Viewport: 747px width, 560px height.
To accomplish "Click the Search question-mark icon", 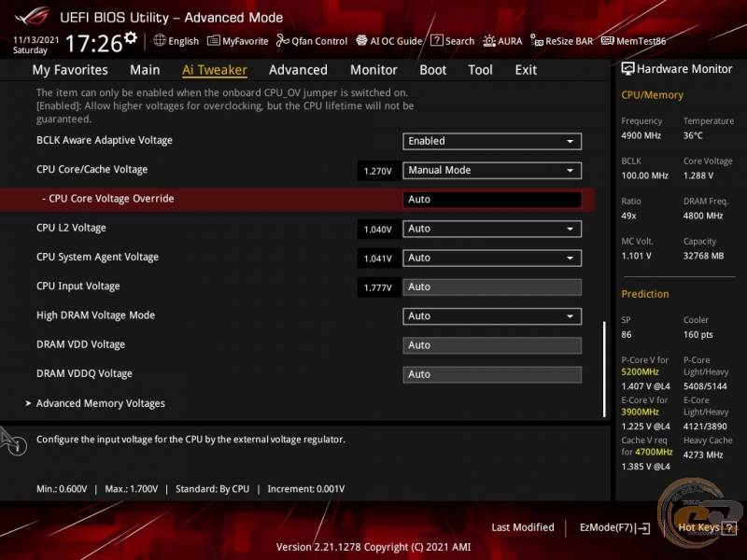I will 436,40.
